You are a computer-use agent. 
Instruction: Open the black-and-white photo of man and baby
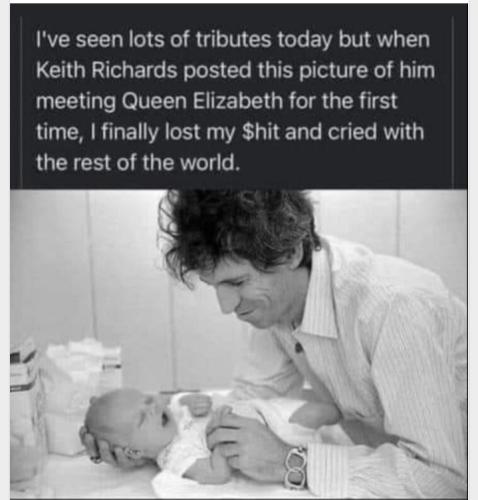pos(239,344)
